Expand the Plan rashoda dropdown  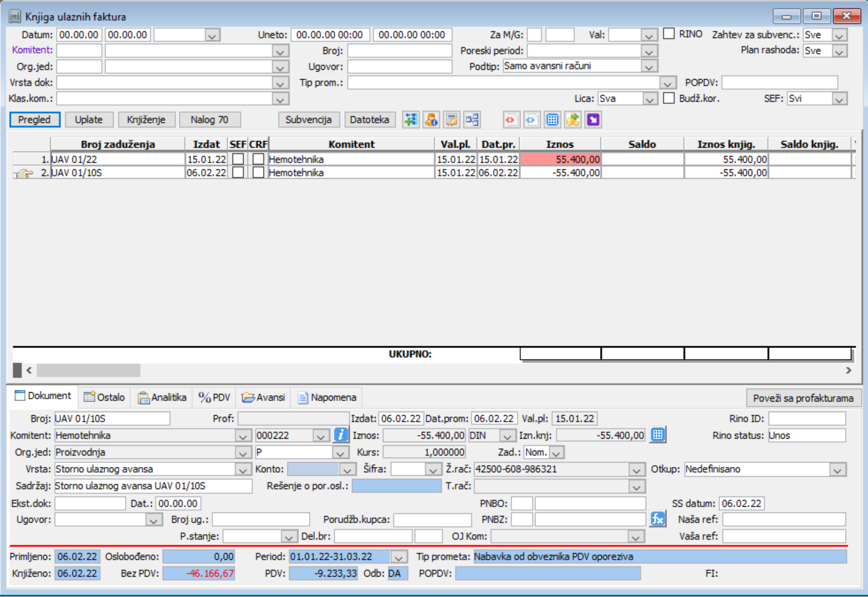pos(839,51)
